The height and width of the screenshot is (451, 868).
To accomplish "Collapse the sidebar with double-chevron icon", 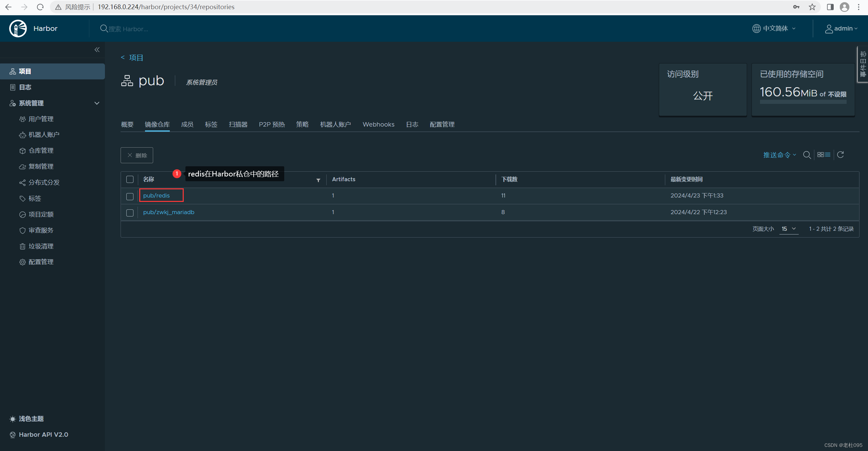I will 97,50.
